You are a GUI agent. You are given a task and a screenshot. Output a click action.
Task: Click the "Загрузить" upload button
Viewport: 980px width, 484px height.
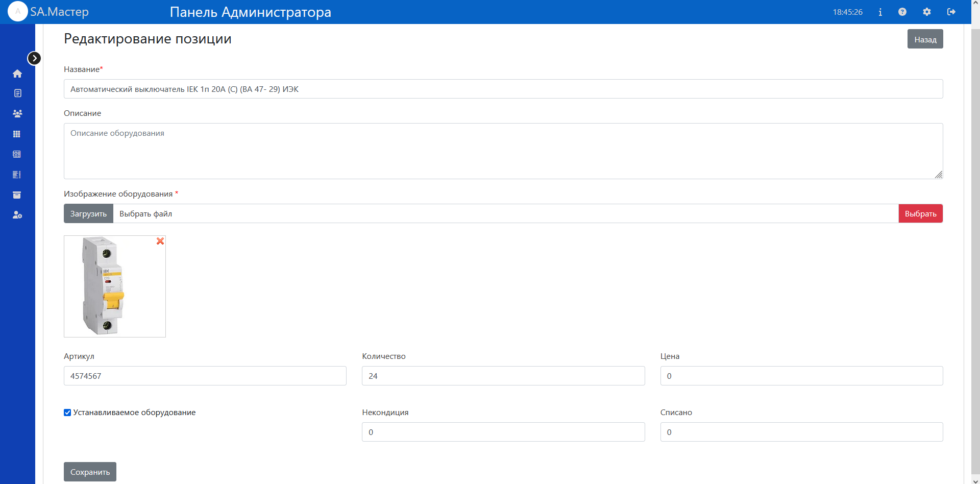click(x=88, y=213)
